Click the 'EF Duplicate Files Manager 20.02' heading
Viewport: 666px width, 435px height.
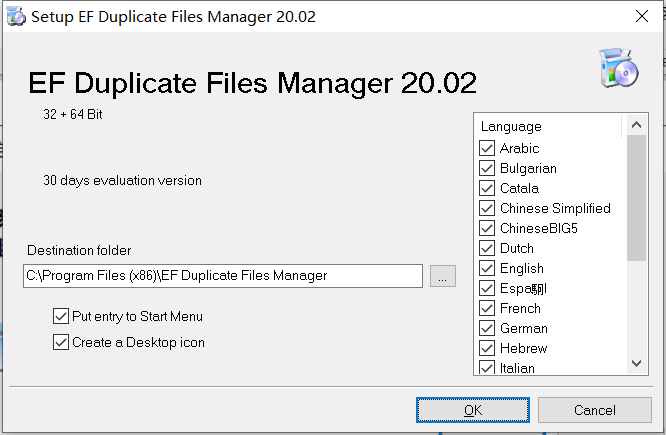(x=252, y=83)
